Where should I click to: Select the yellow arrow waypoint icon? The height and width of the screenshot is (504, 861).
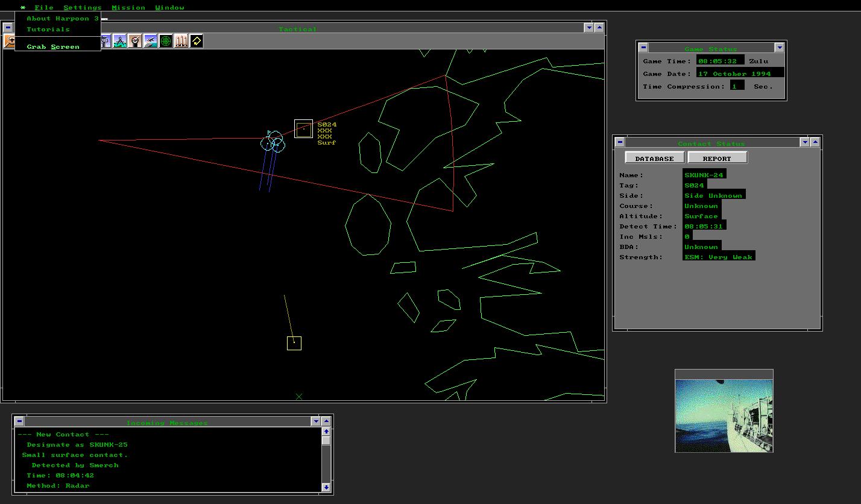195,41
